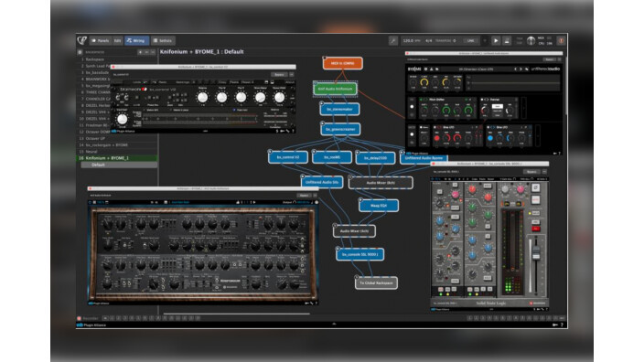Toggle the red Brainworx power switch in bx_control
The height and width of the screenshot is (362, 644).
(x=145, y=89)
